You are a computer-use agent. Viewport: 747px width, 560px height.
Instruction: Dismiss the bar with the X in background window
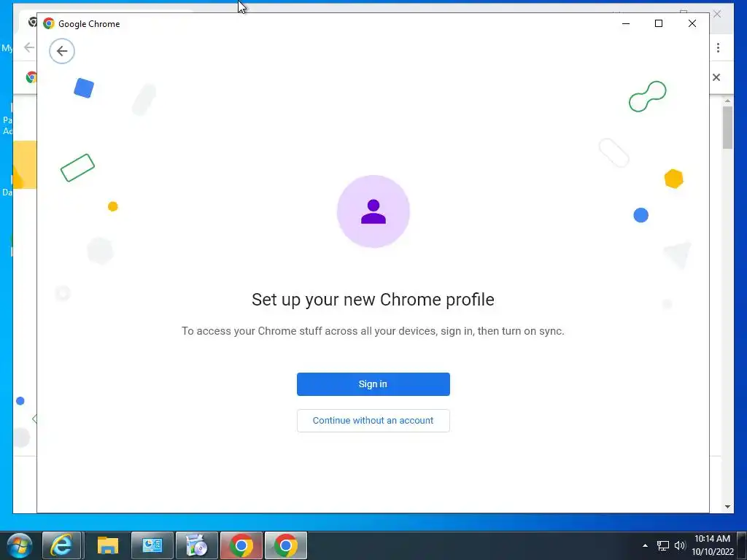point(716,77)
